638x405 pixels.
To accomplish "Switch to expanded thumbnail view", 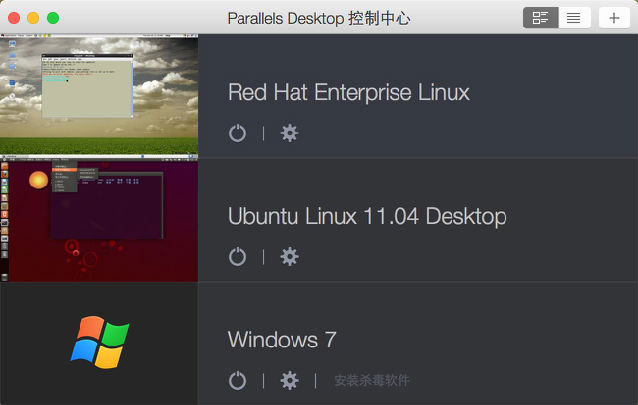I will 541,18.
